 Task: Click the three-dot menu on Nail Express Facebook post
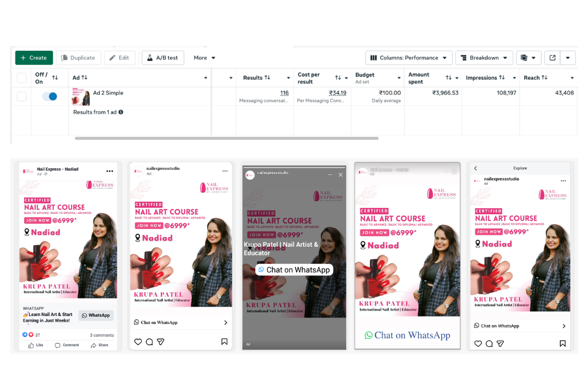(x=109, y=171)
